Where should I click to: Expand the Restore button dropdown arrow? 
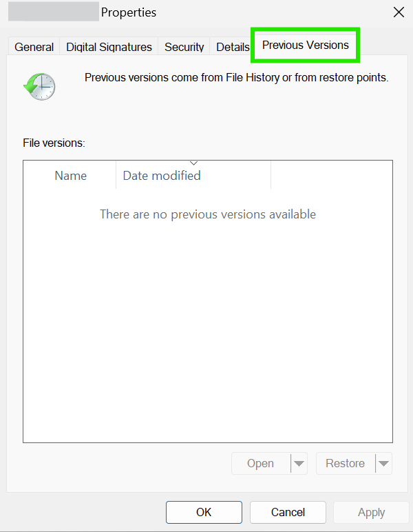(383, 464)
